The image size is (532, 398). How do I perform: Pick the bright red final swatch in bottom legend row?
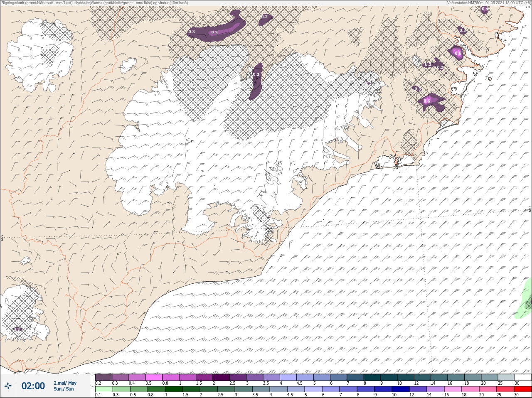point(522,389)
